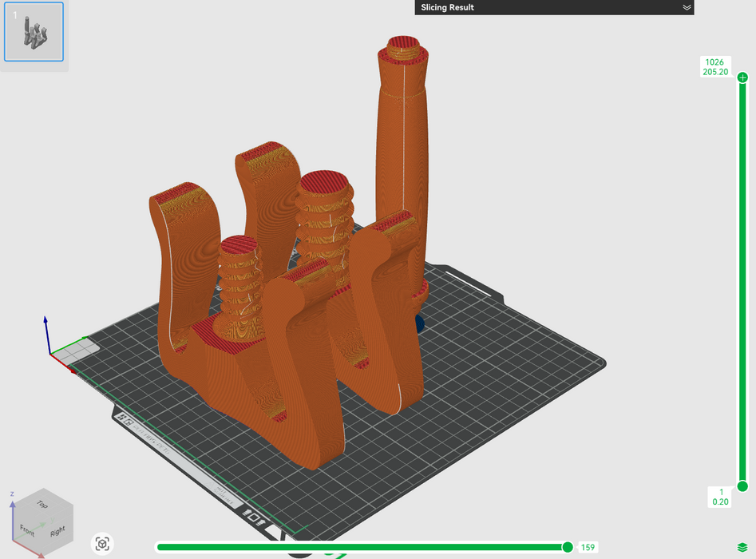Open the layers stack icon

pos(742,547)
